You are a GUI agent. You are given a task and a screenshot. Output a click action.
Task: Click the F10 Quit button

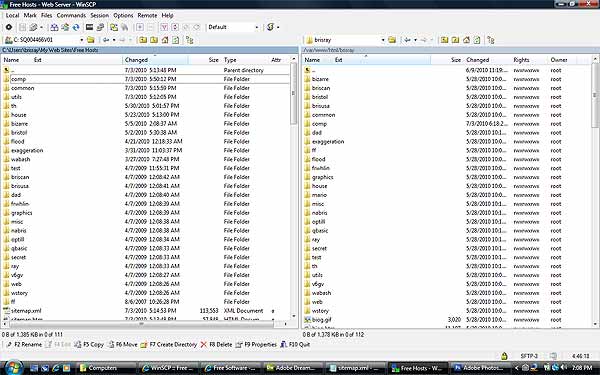pyautogui.click(x=295, y=344)
